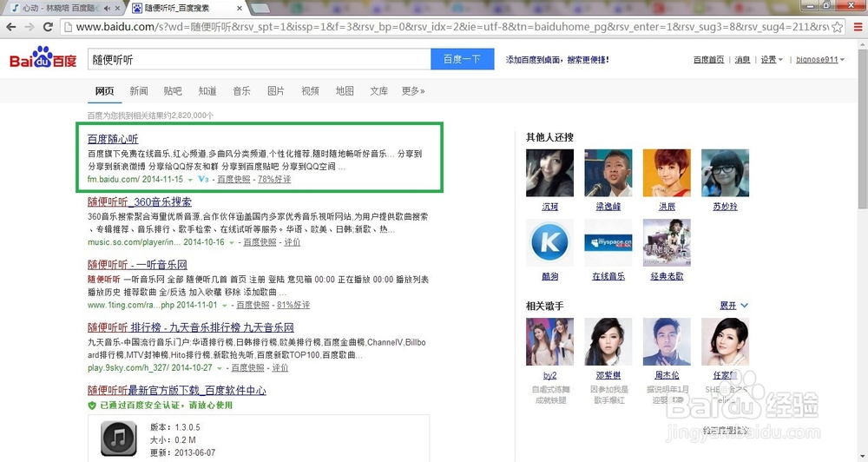The height and width of the screenshot is (462, 868).
Task: Open the 随便听听 - 一听音乐网 result
Action: coord(137,265)
